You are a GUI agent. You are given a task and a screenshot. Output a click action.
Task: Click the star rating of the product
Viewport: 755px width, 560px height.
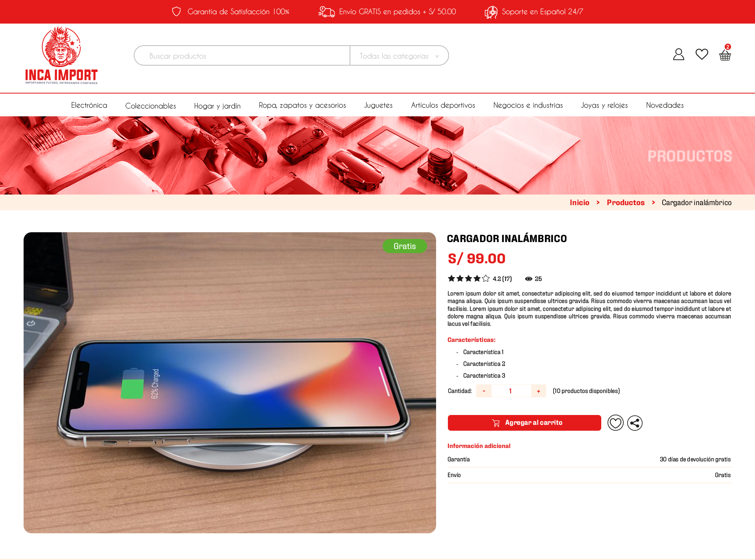coord(469,279)
